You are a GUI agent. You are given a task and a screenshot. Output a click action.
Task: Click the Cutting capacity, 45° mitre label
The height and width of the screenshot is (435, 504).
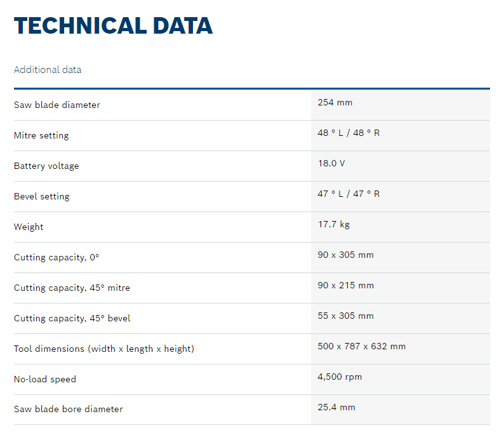[72, 288]
